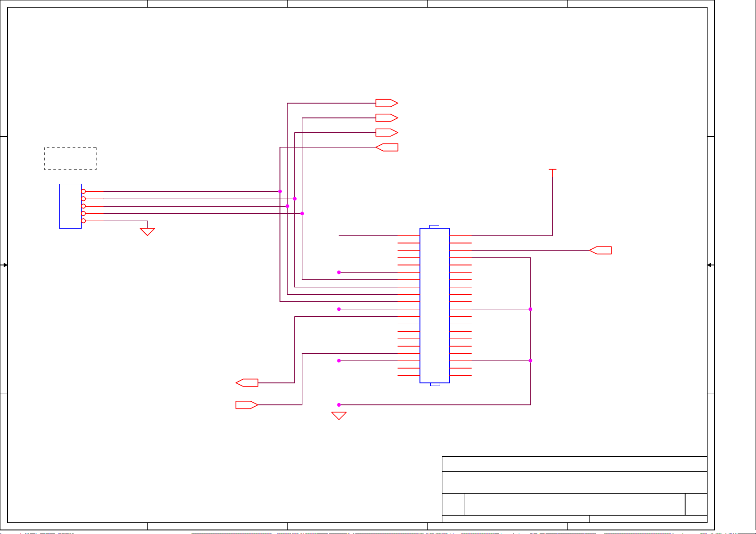Click the junction dot directly above the lower ground symbol

click(x=339, y=405)
